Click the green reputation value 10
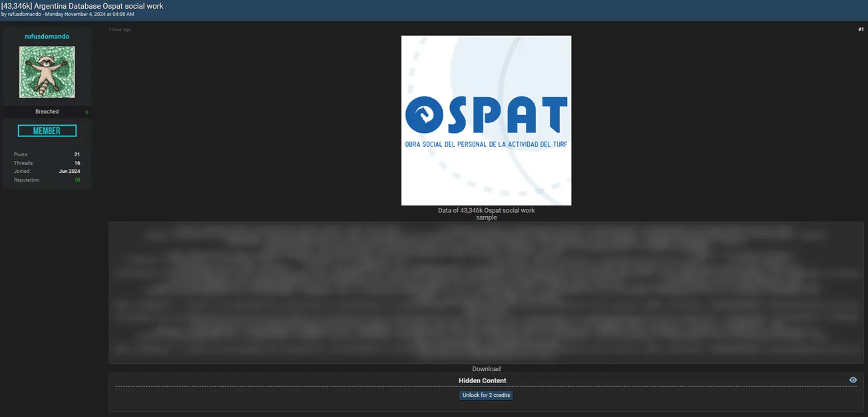 click(77, 180)
